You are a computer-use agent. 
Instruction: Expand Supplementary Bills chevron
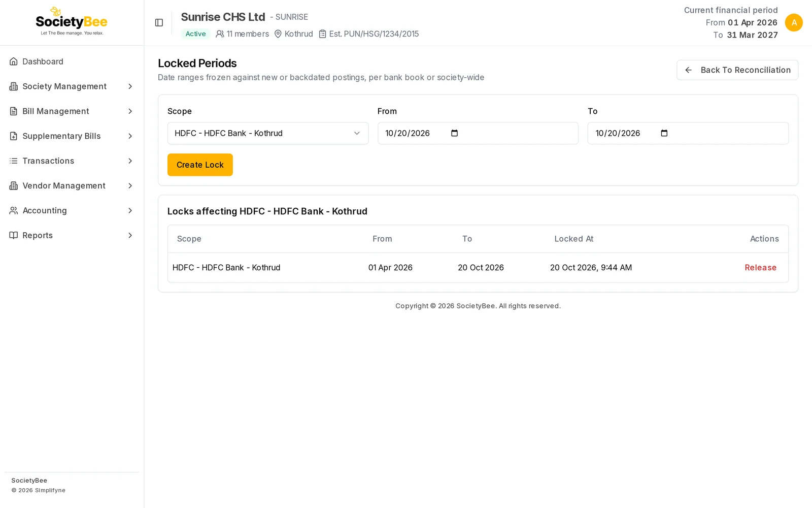[x=130, y=136]
